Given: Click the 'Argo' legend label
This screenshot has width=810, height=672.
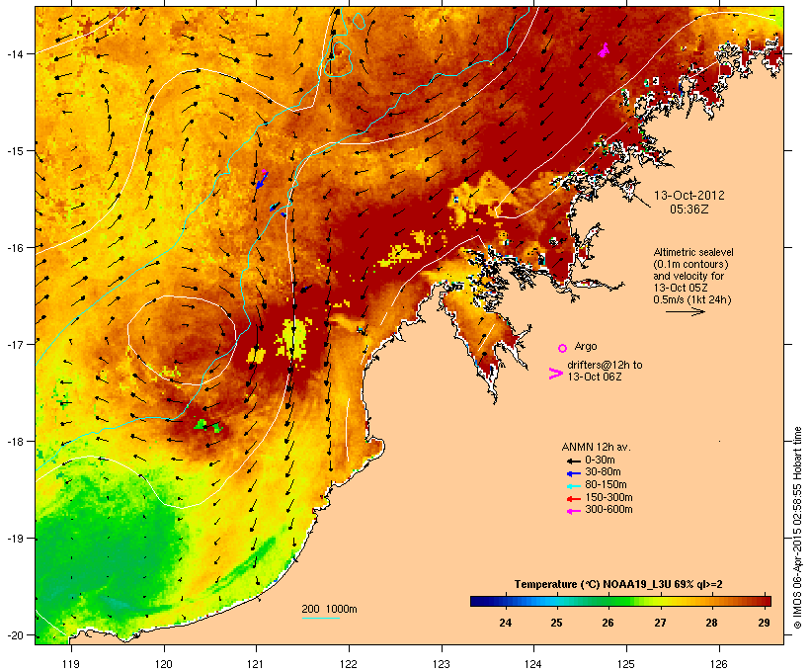Looking at the screenshot, I should pyautogui.click(x=586, y=346).
